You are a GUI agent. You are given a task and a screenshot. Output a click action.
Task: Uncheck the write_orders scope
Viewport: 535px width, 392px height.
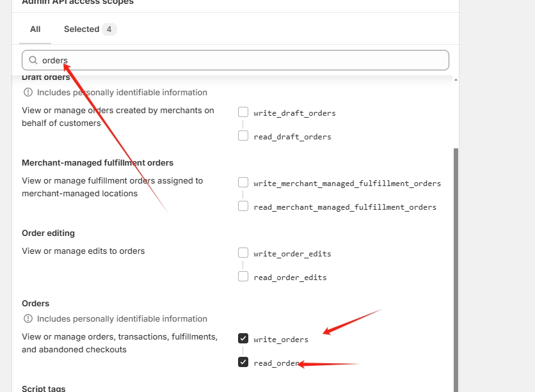[243, 338]
